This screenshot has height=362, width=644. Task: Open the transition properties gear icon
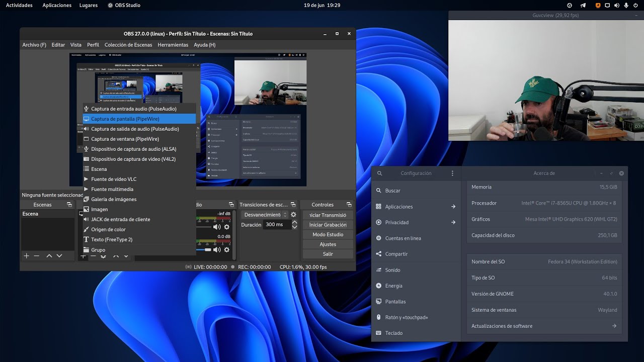pyautogui.click(x=294, y=215)
